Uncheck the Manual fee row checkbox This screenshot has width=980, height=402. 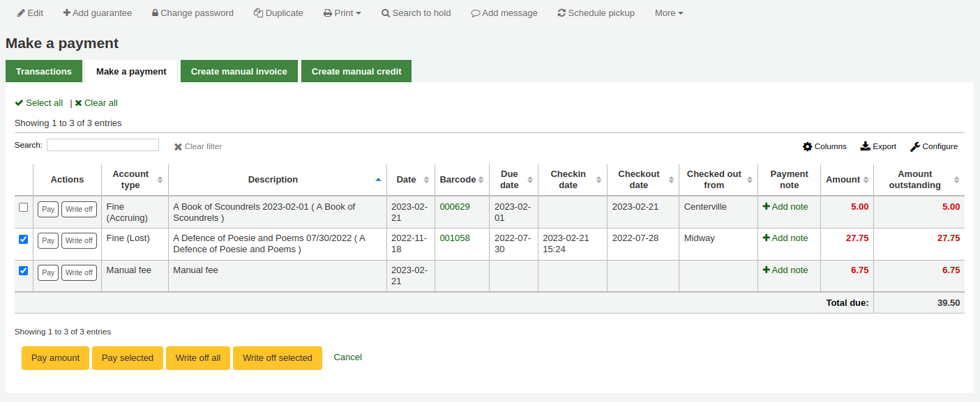23,272
